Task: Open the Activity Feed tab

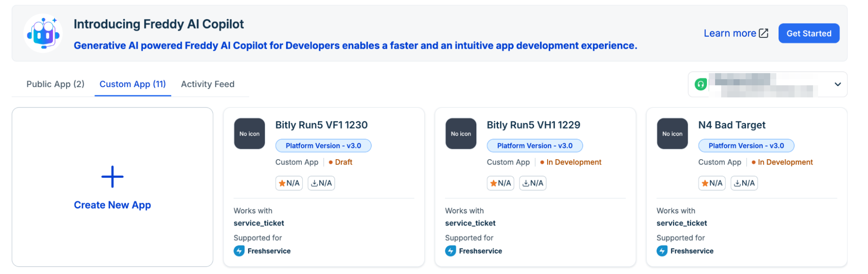Action: click(x=208, y=84)
